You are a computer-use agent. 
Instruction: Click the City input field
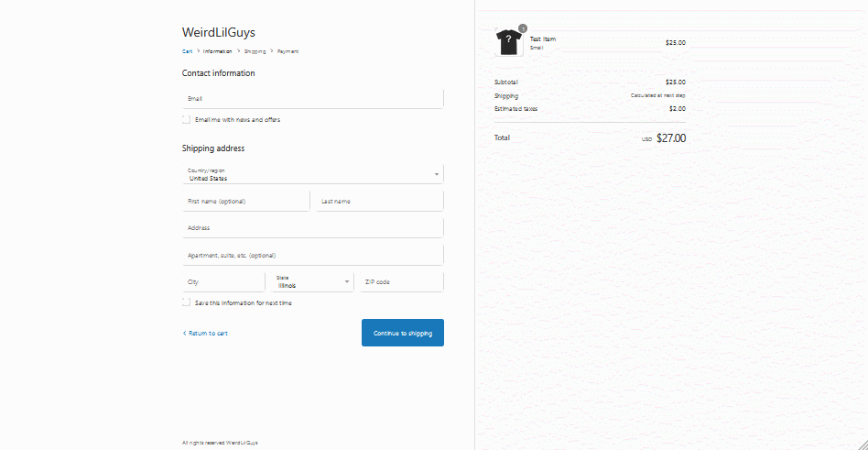coord(223,281)
